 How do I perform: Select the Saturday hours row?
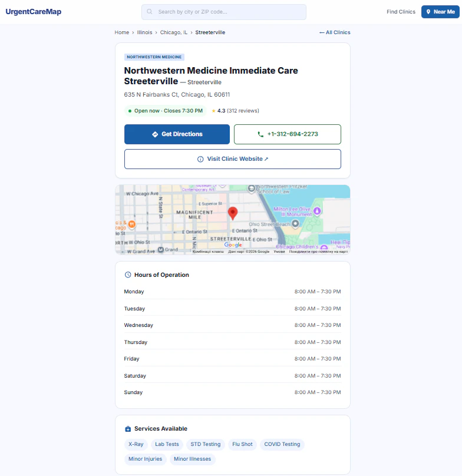tap(232, 375)
